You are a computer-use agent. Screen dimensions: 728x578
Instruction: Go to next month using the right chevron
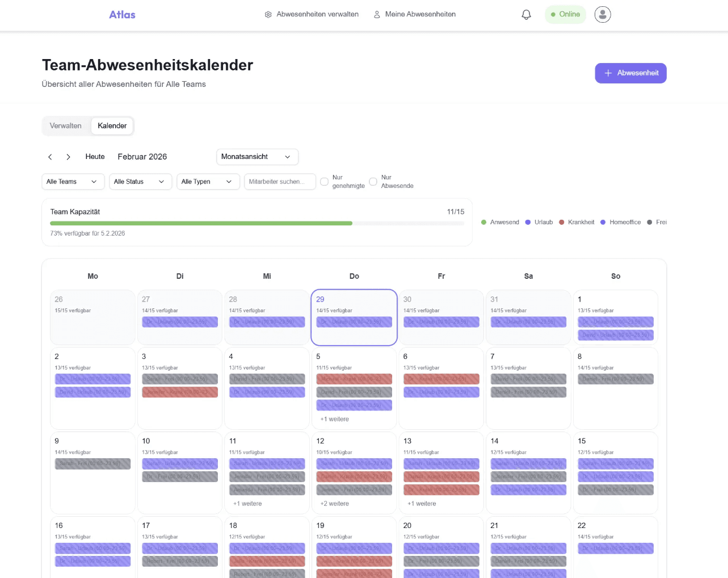pos(68,157)
